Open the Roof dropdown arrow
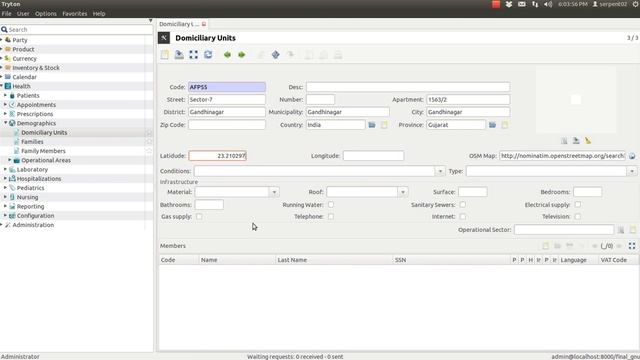The width and height of the screenshot is (640, 360). click(403, 192)
